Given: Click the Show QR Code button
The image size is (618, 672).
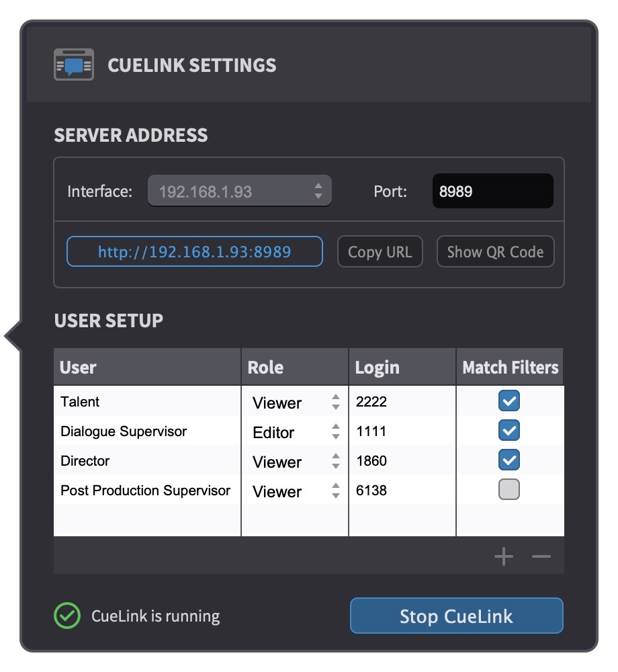Looking at the screenshot, I should click(x=496, y=251).
